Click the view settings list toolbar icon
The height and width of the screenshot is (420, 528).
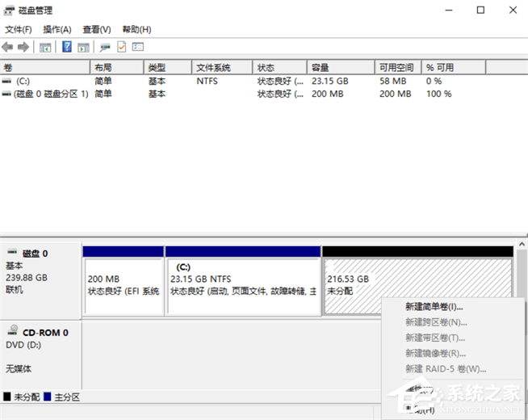point(138,47)
